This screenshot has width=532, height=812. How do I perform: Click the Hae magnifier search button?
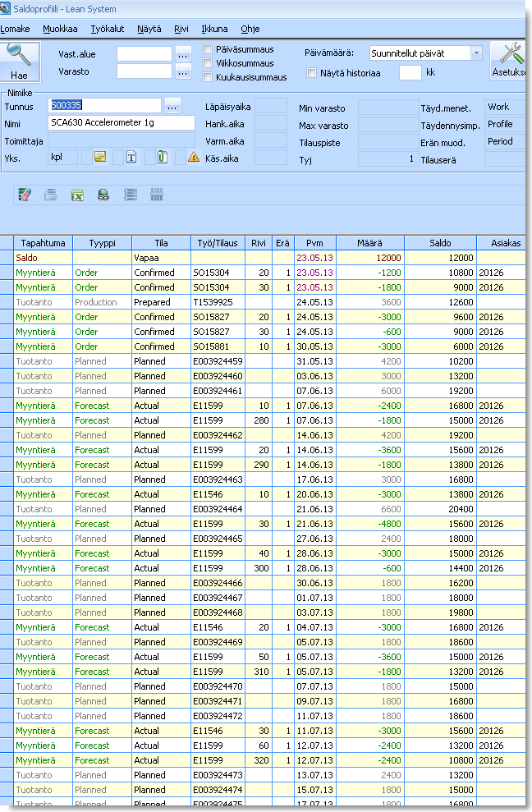click(x=20, y=61)
